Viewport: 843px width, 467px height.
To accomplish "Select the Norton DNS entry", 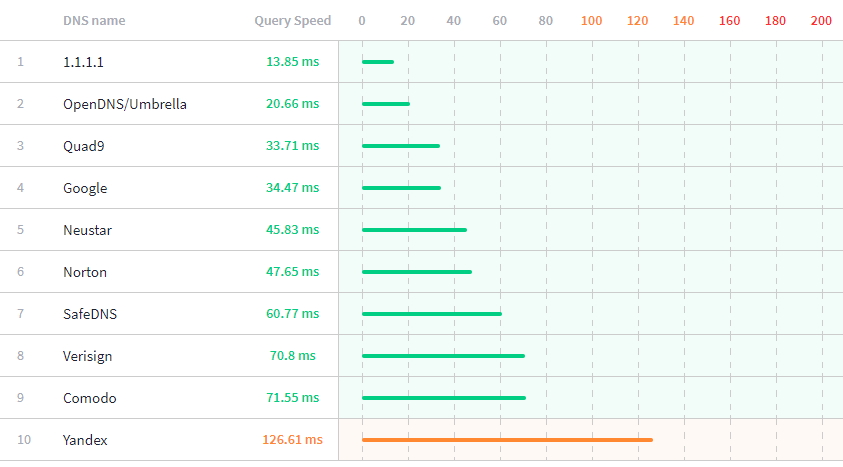I will [x=85, y=272].
